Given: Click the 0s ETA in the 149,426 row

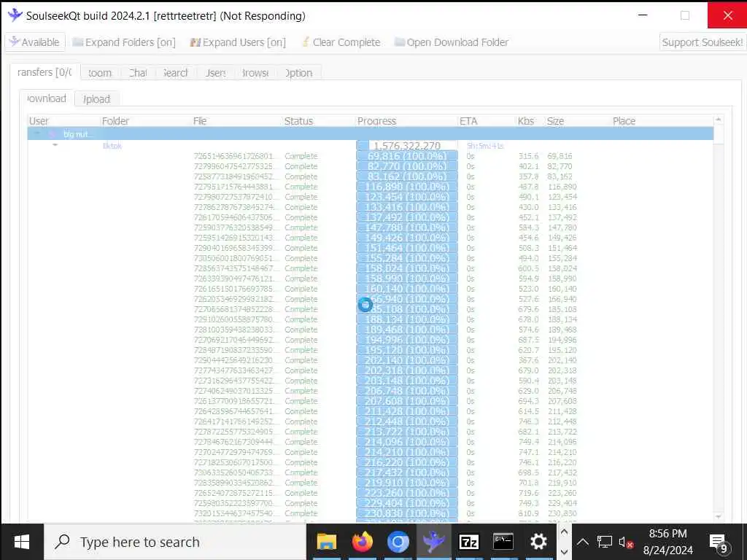Looking at the screenshot, I should 471,238.
